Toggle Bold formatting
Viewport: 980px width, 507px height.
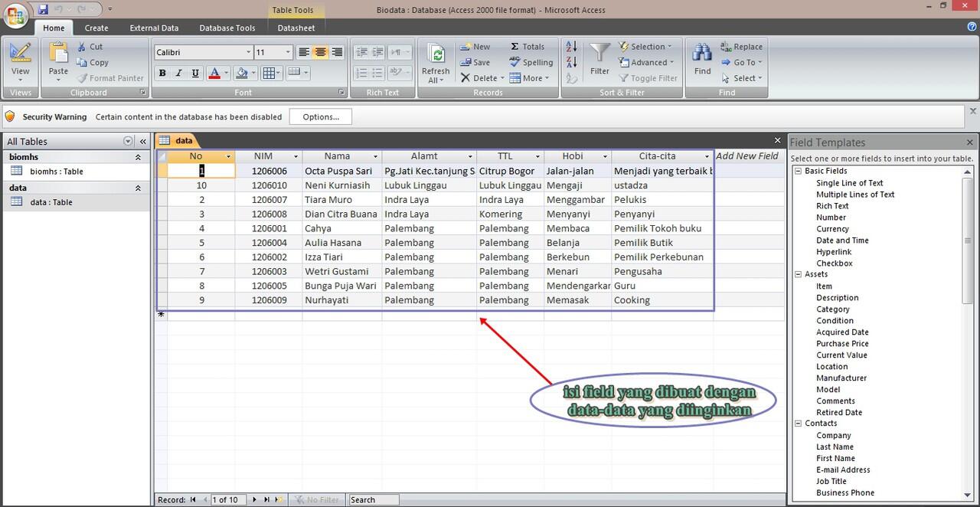(x=162, y=74)
